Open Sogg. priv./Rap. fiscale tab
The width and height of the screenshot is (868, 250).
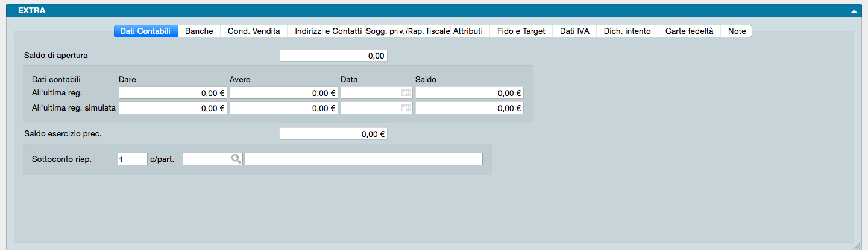pos(408,31)
